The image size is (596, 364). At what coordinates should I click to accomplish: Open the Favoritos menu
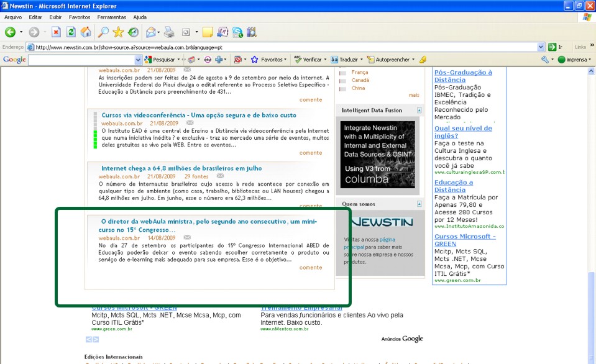point(80,17)
